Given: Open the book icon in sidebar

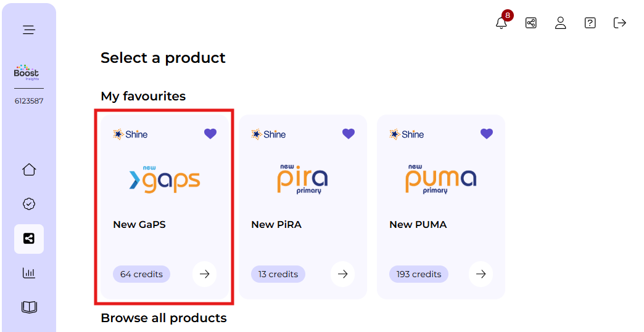Looking at the screenshot, I should coord(29,307).
